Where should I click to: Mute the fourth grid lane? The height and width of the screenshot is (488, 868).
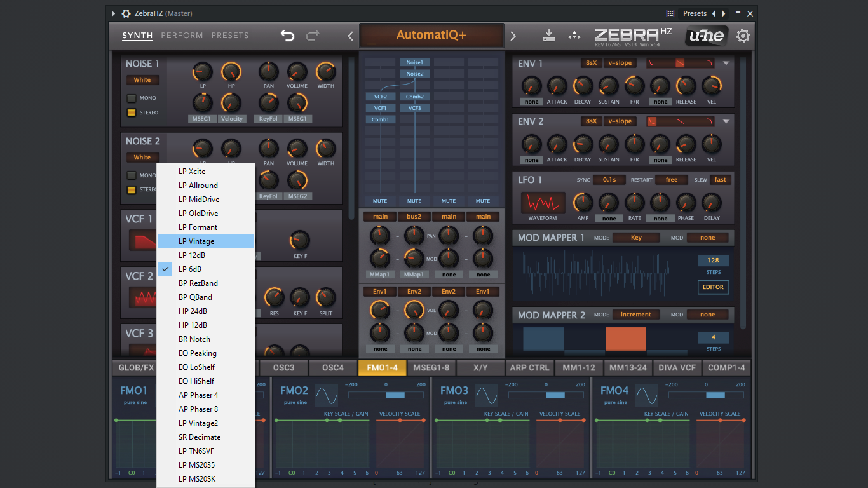pos(483,201)
